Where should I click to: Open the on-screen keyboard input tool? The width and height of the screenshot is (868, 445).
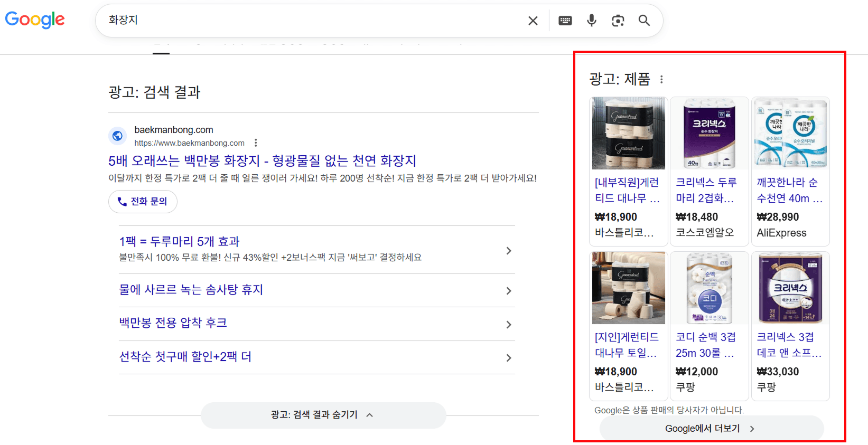pyautogui.click(x=565, y=21)
